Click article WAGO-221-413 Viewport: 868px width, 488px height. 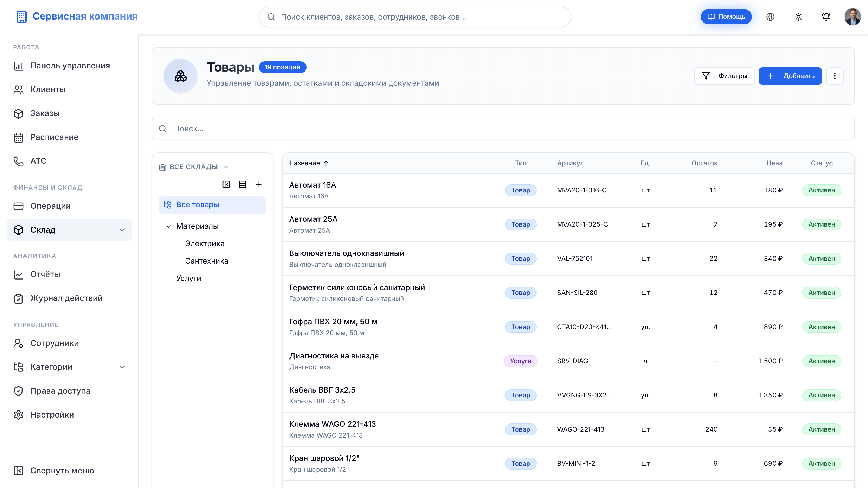(x=580, y=429)
